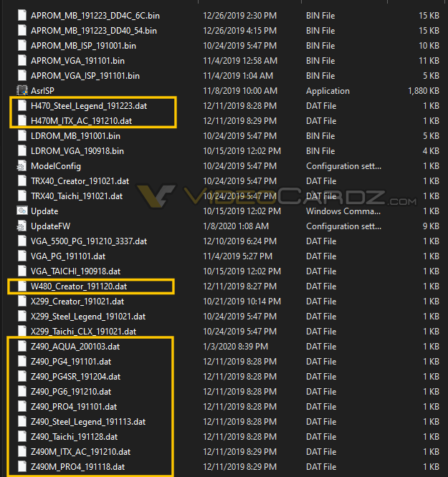The height and width of the screenshot is (477, 448).
Task: Click the file icon of Z490_PG4_191101.dat
Action: [22, 362]
